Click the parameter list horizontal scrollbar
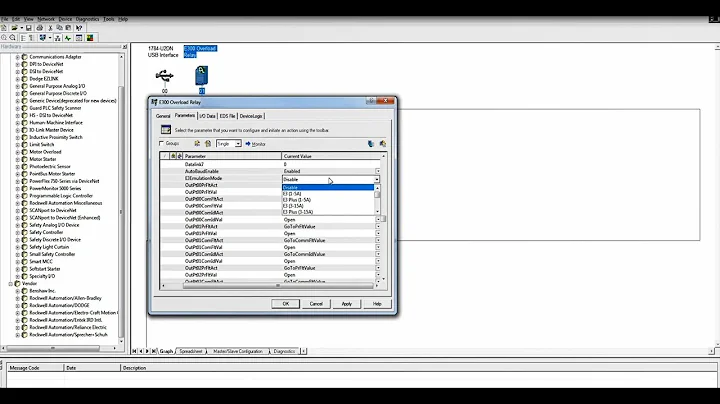Image resolution: width=720 pixels, height=404 pixels. pos(278,286)
